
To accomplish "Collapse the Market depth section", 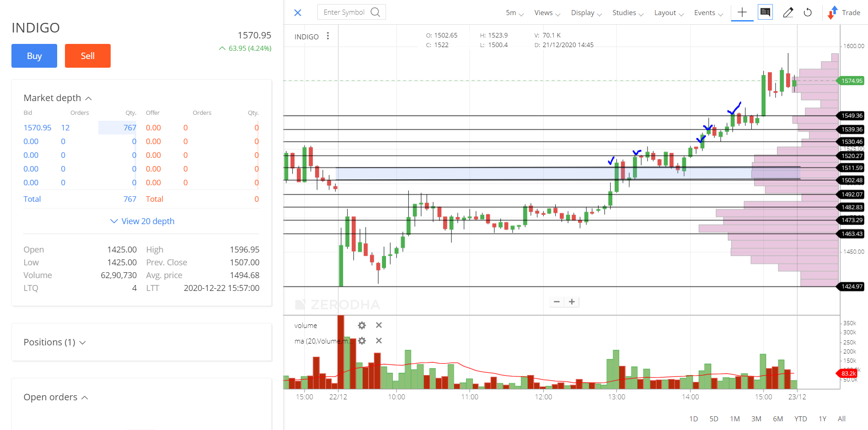I will click(x=58, y=98).
